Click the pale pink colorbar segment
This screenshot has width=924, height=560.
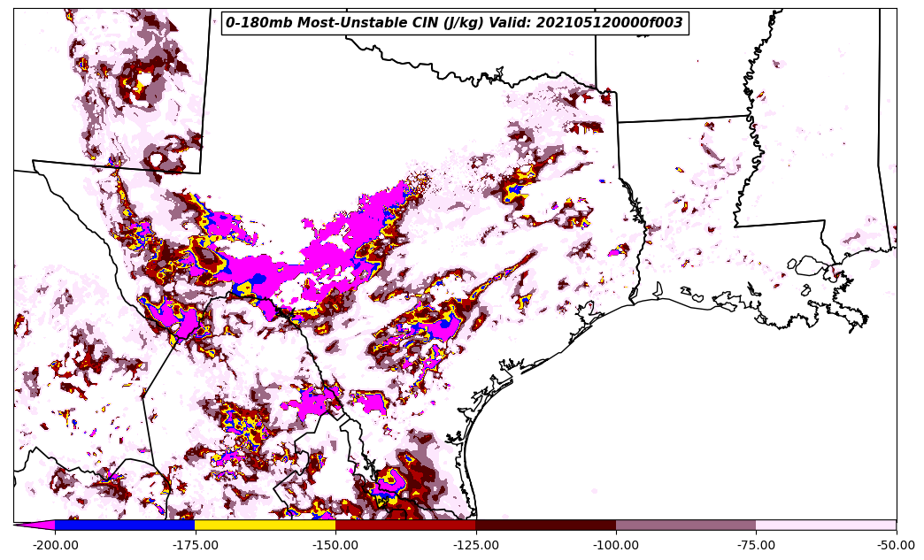click(825, 525)
